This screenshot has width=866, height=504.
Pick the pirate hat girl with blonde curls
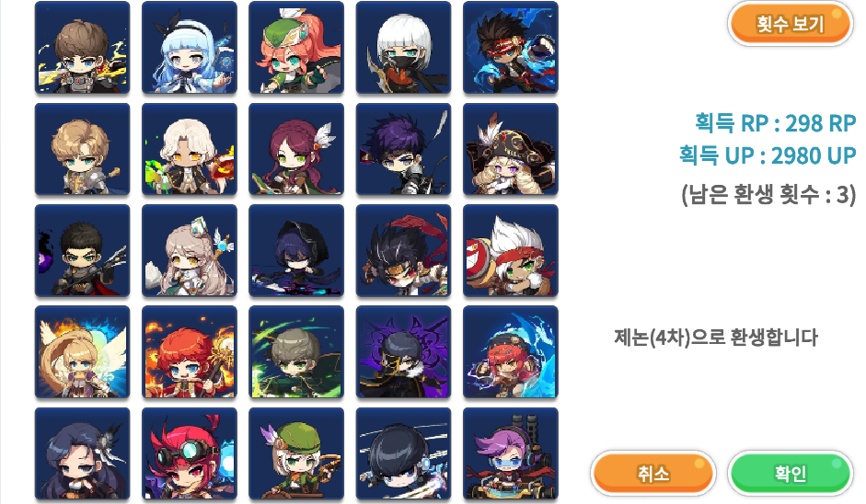pyautogui.click(x=511, y=149)
